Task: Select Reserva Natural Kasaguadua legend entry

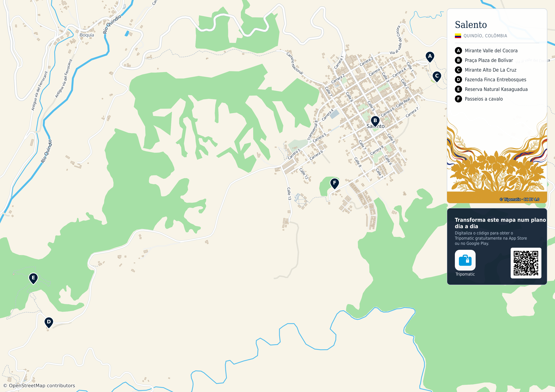Action: click(x=496, y=89)
